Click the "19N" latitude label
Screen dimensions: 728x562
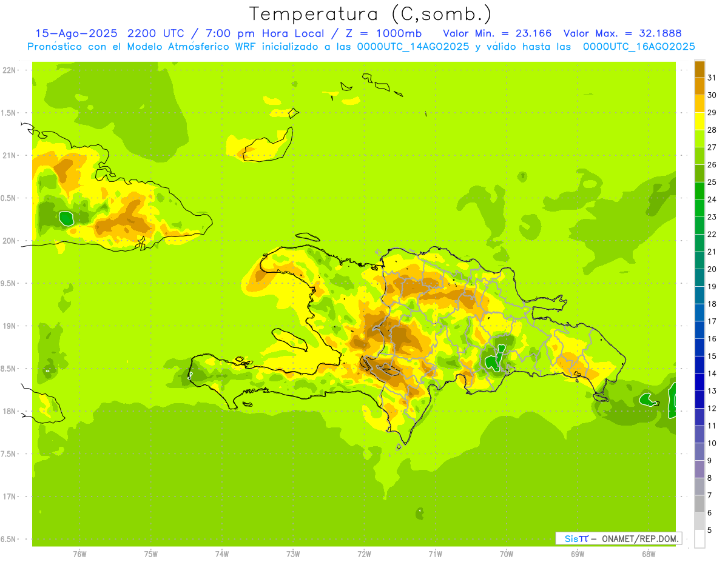(10, 326)
